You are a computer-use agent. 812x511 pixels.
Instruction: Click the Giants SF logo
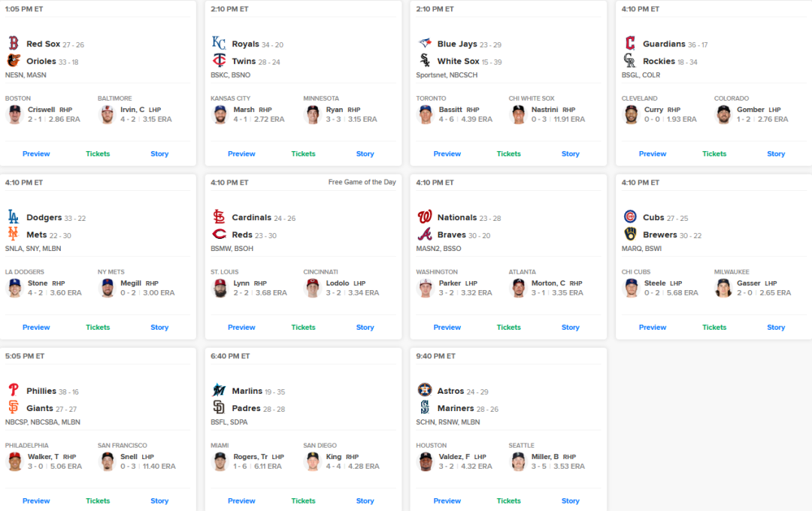tap(14, 407)
